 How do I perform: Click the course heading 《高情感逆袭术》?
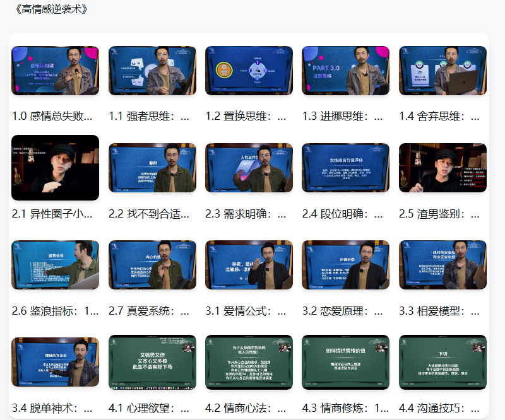point(52,9)
